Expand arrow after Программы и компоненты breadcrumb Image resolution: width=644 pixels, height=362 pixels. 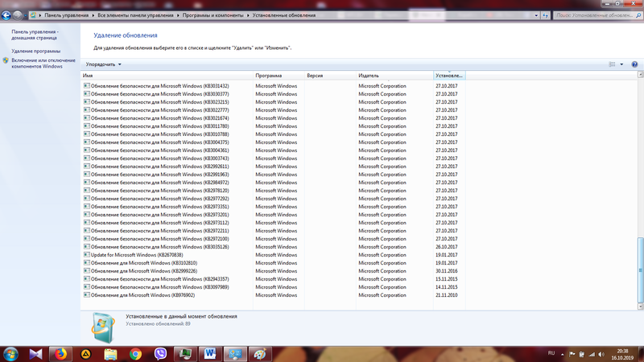pyautogui.click(x=248, y=15)
